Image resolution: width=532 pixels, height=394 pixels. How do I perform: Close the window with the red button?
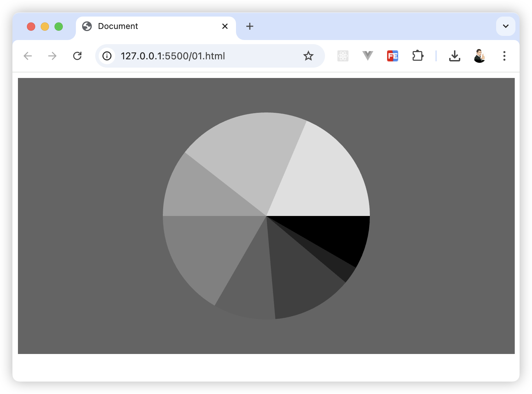pyautogui.click(x=31, y=27)
